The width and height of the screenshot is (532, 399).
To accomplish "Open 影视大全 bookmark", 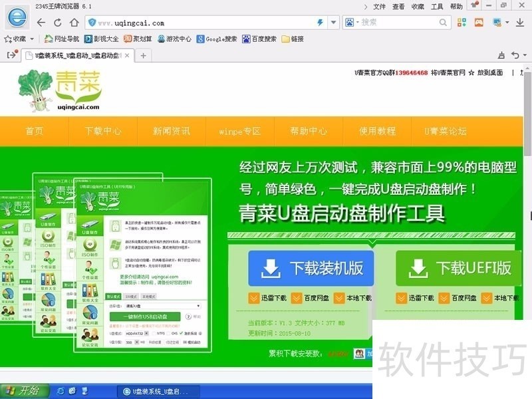I will (102, 39).
